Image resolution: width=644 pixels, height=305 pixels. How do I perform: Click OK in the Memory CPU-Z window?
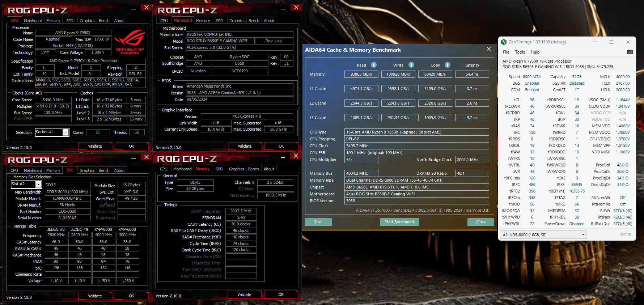[281, 295]
